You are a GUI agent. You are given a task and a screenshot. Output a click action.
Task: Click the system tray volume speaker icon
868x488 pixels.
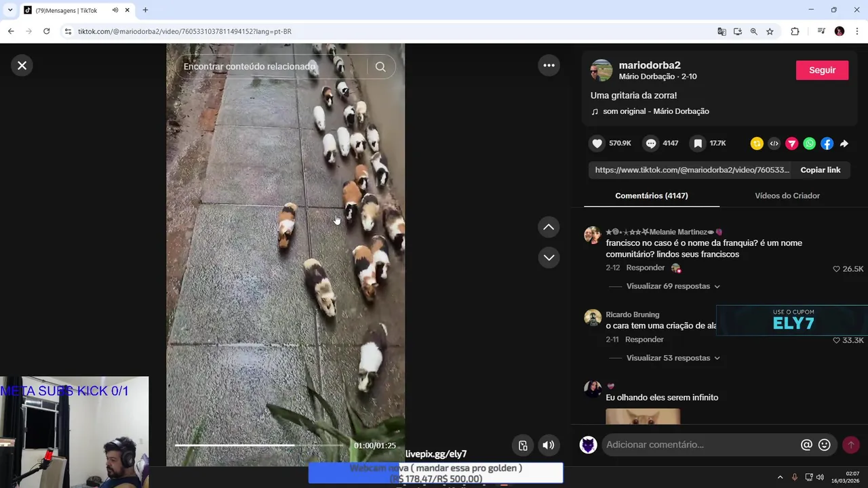[820, 477]
